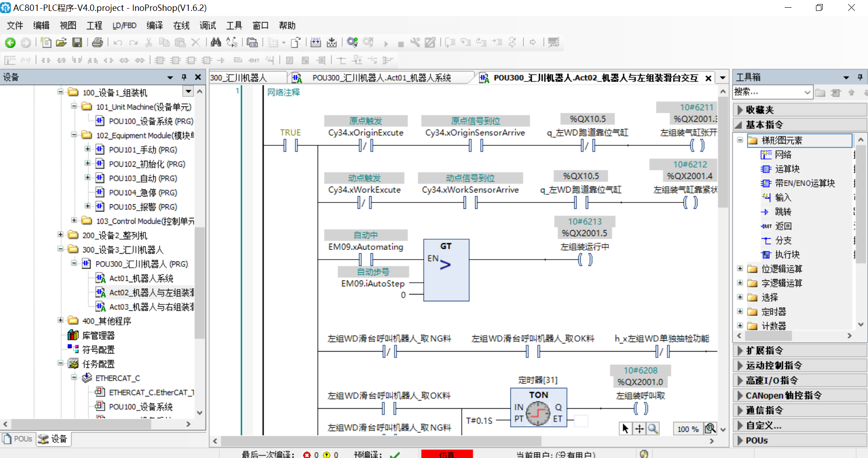Switch to 300_汇川机器人 editor tab
868x458 pixels.
click(x=248, y=78)
